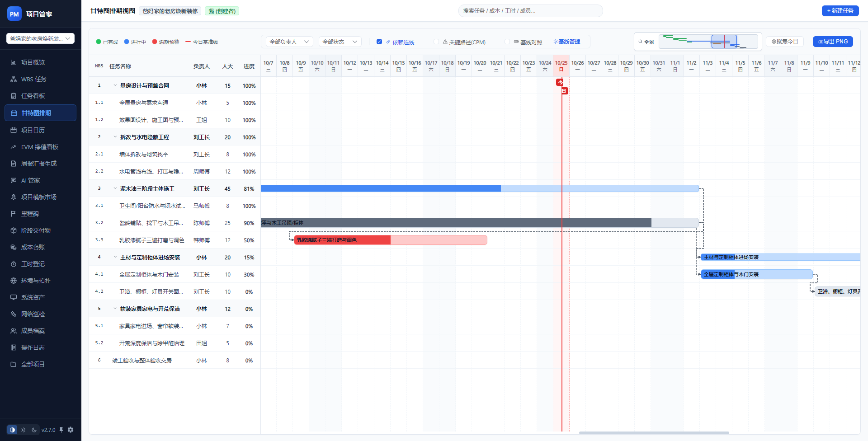Switch to auto contrast theme mode

click(12, 430)
